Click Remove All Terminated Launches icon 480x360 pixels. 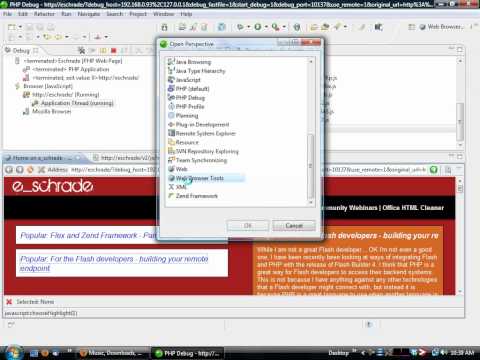pyautogui.click(x=81, y=51)
